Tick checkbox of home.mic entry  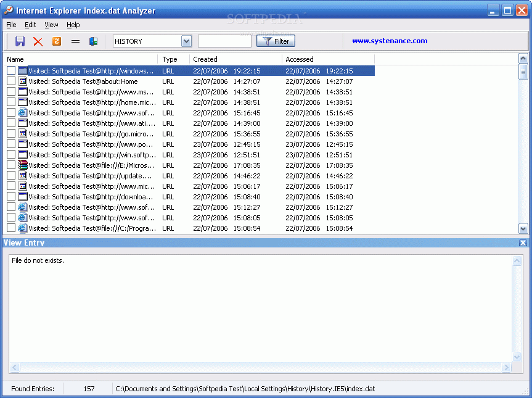click(x=11, y=102)
